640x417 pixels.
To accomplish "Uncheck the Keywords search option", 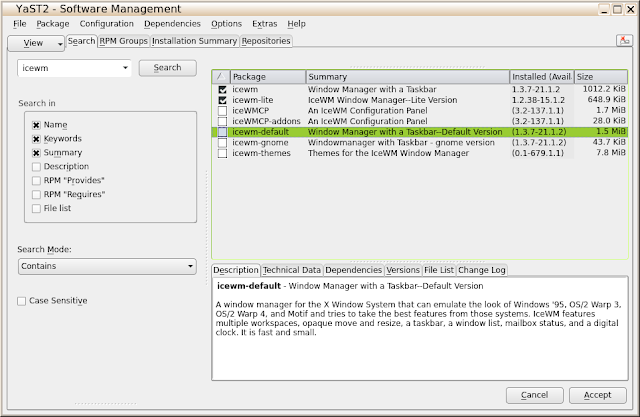I will [x=36, y=139].
